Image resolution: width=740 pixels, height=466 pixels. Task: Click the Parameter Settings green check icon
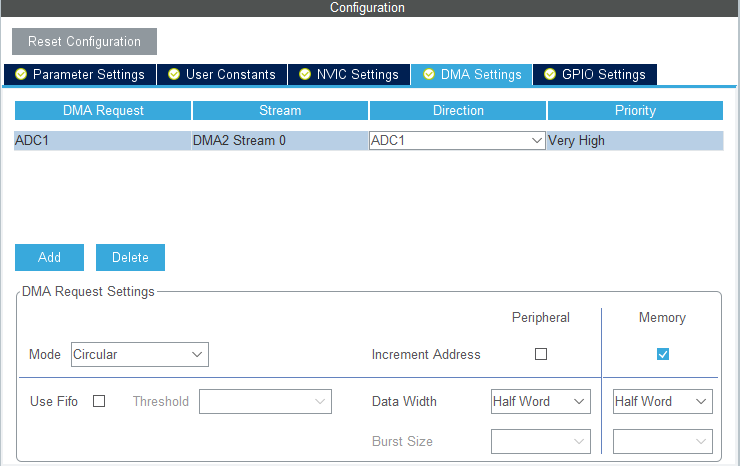coord(21,74)
